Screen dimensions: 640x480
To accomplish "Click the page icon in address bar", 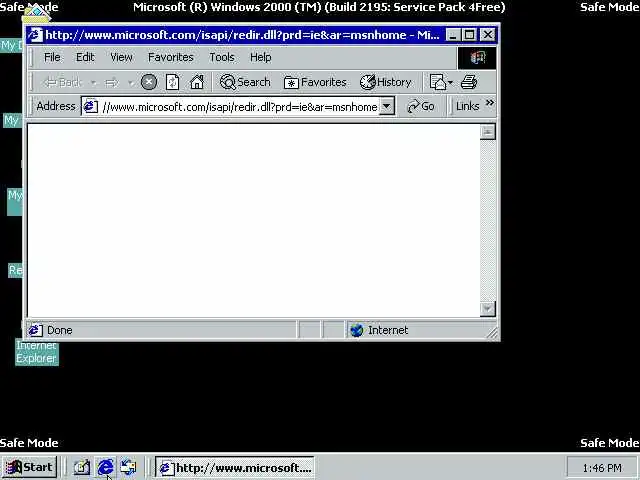I will click(90, 107).
